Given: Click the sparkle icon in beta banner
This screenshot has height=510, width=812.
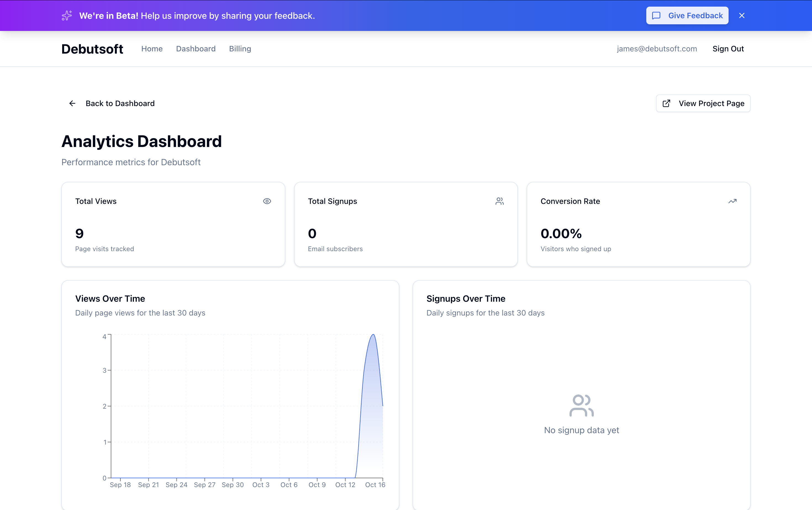Looking at the screenshot, I should click(x=67, y=15).
